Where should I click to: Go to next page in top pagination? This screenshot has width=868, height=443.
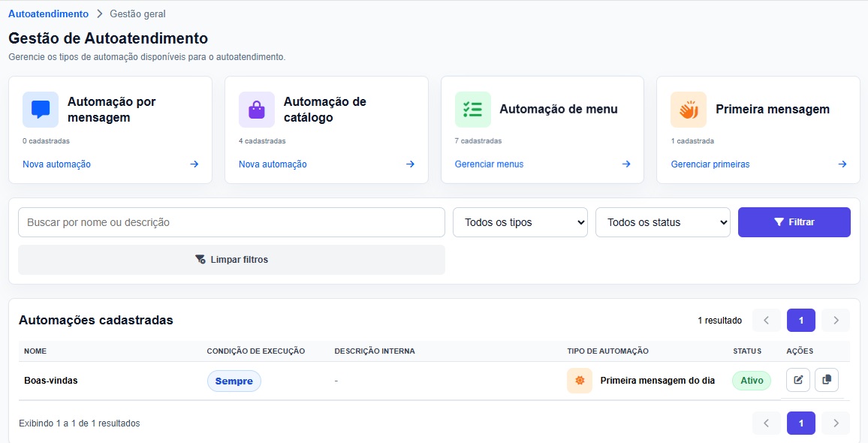pyautogui.click(x=836, y=320)
